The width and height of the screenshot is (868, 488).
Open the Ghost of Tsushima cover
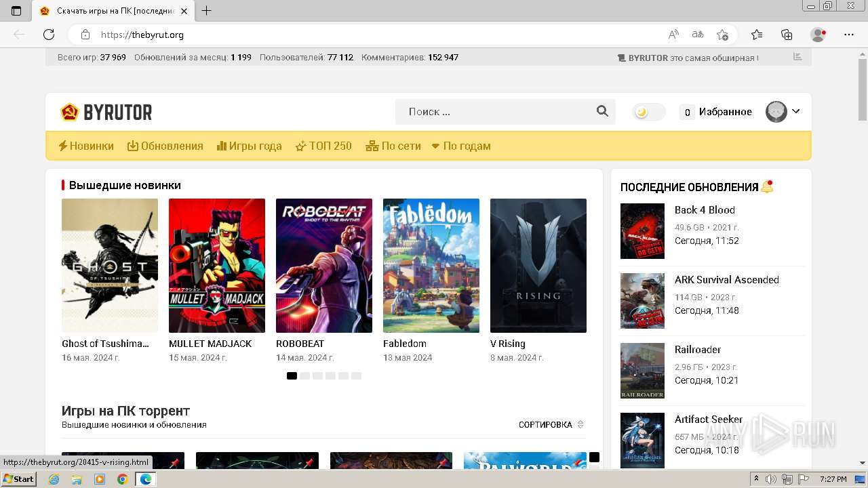point(110,266)
